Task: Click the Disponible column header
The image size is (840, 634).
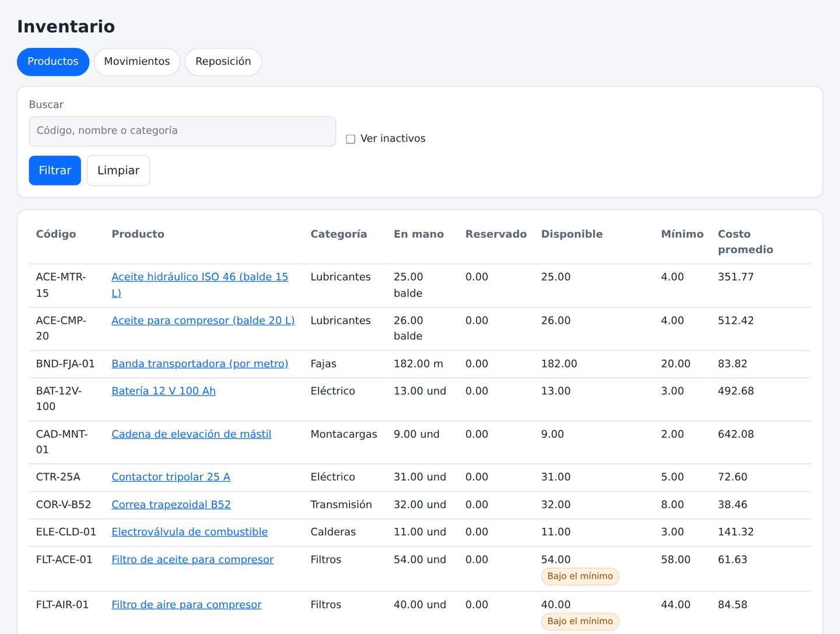Action: point(572,234)
